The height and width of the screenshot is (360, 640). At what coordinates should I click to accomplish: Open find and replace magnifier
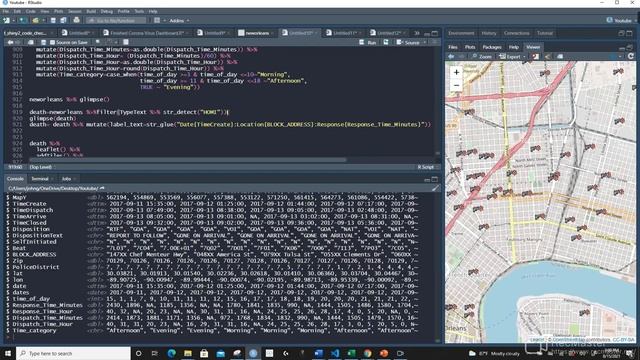pos(98,42)
